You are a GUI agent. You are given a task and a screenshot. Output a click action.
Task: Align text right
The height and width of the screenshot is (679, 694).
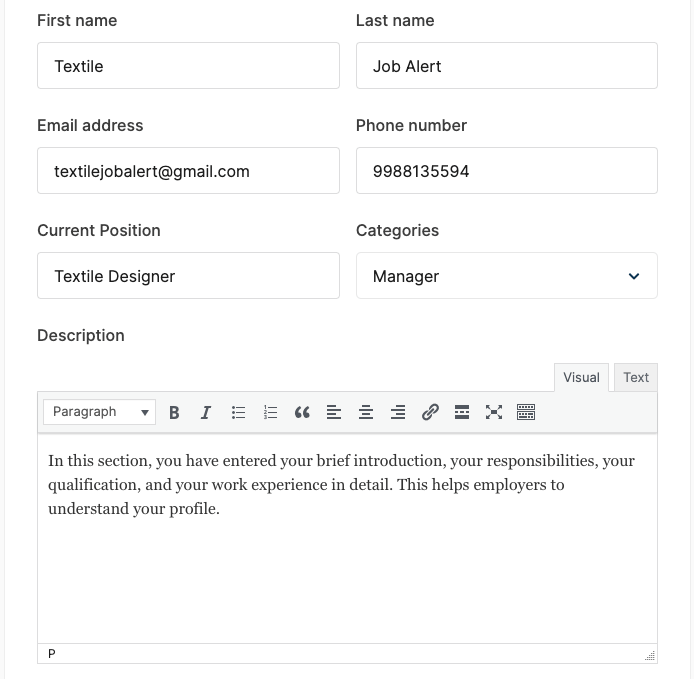point(398,412)
